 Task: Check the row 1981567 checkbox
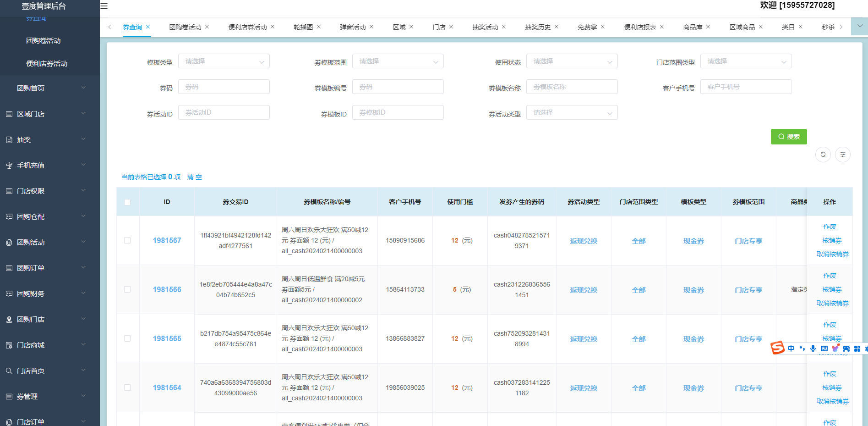[127, 240]
